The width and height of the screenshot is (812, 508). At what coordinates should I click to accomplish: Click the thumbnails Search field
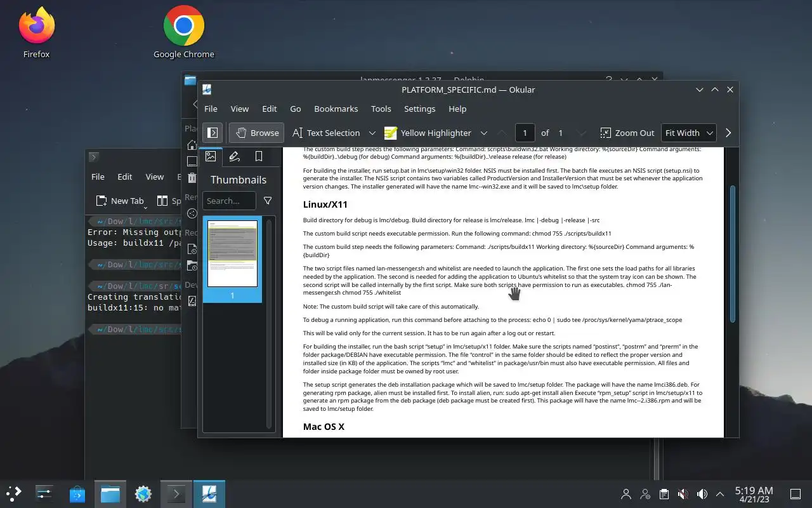(x=230, y=201)
